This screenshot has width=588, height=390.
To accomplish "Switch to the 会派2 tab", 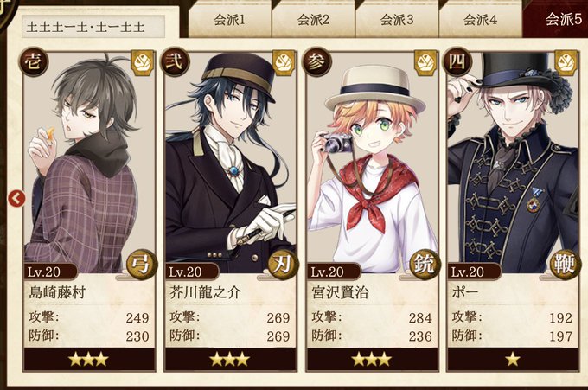I will pyautogui.click(x=313, y=20).
